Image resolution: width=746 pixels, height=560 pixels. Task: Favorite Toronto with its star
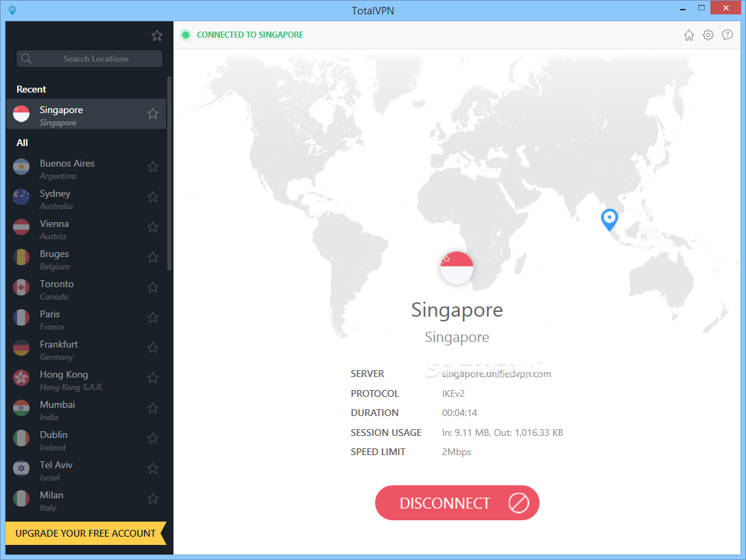pyautogui.click(x=153, y=287)
